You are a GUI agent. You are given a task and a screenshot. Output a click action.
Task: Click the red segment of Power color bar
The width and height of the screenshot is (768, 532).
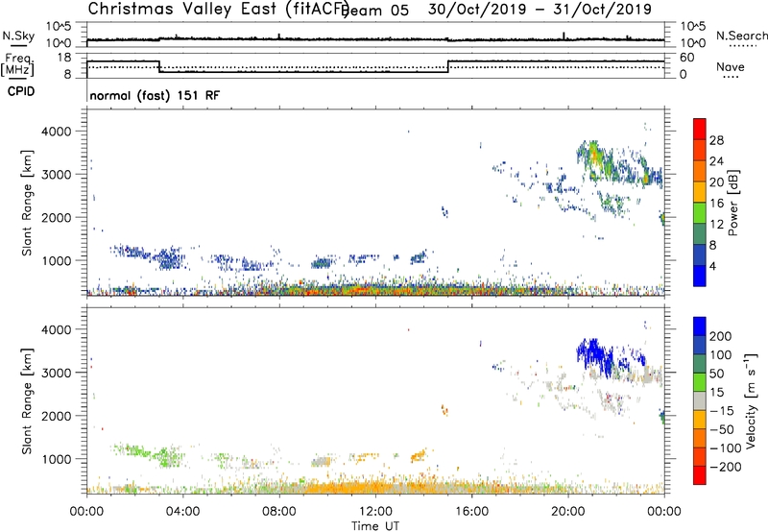tap(700, 129)
